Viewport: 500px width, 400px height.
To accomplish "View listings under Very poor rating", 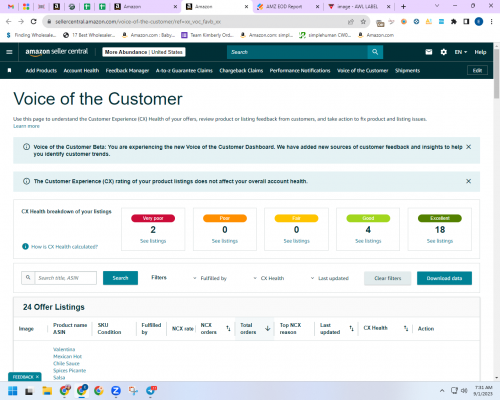I will [x=153, y=241].
